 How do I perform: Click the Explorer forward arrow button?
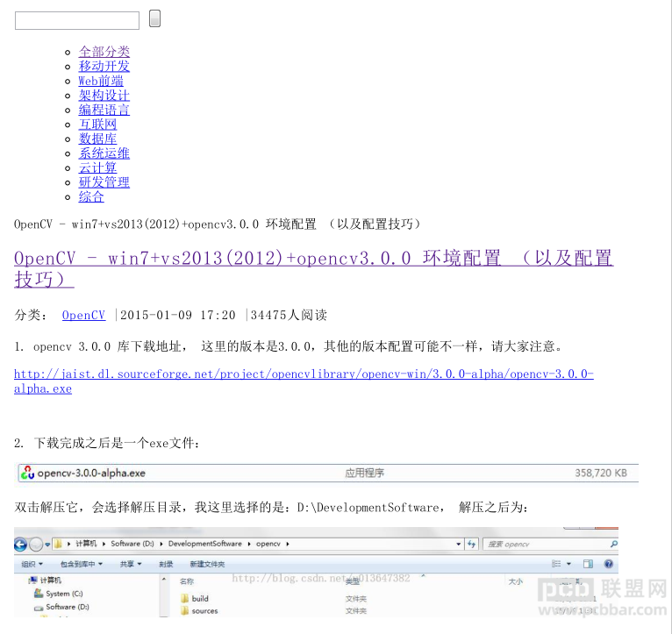[37, 545]
